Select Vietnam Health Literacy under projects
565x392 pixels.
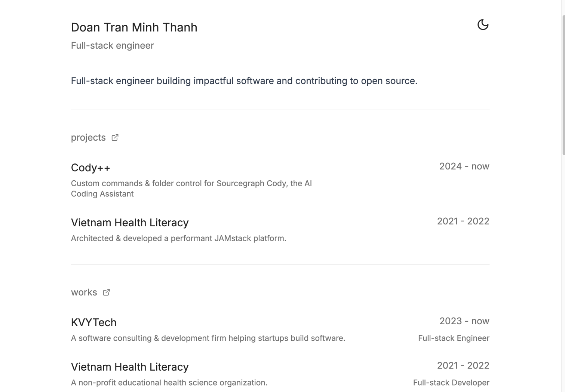click(130, 223)
